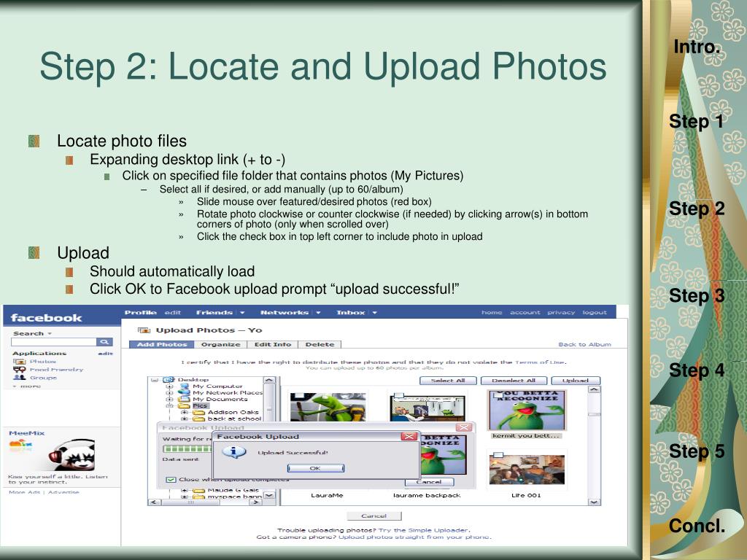Click the Groups application icon

coord(20,378)
